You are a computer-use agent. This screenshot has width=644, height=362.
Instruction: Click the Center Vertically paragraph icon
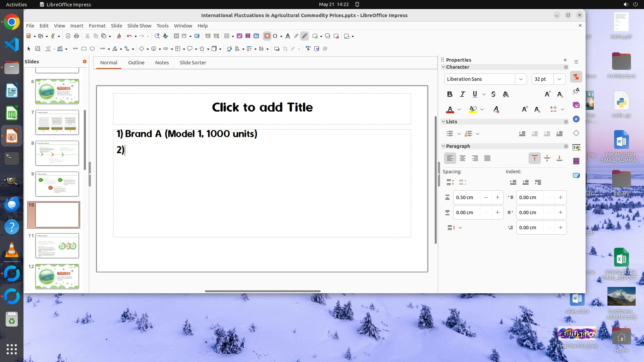pyautogui.click(x=547, y=159)
